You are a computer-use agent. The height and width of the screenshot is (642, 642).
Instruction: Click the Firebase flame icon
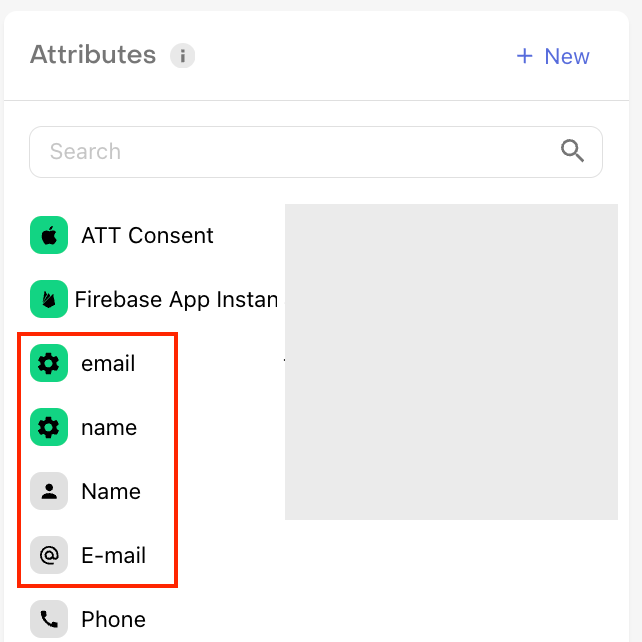(x=49, y=299)
